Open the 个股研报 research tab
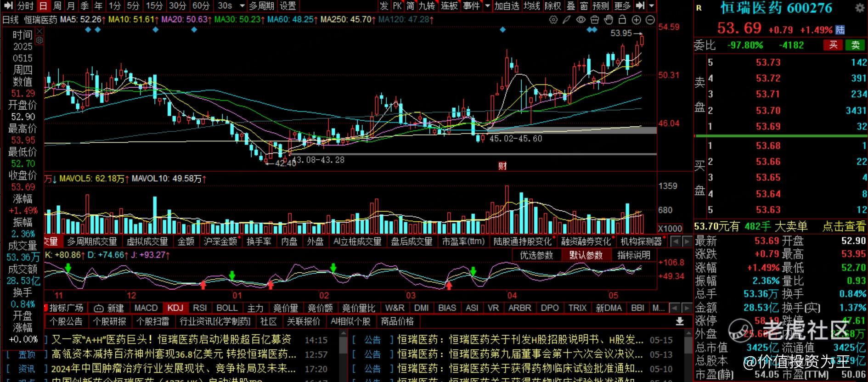The image size is (868, 382). tap(109, 322)
